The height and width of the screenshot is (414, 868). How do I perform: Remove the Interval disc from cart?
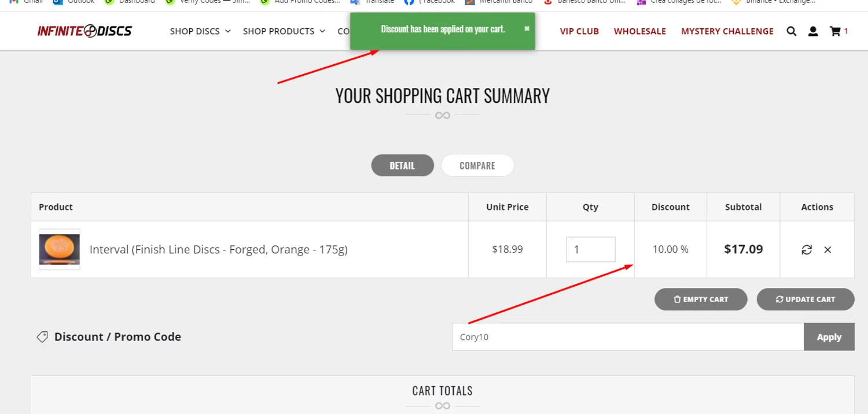(x=827, y=250)
